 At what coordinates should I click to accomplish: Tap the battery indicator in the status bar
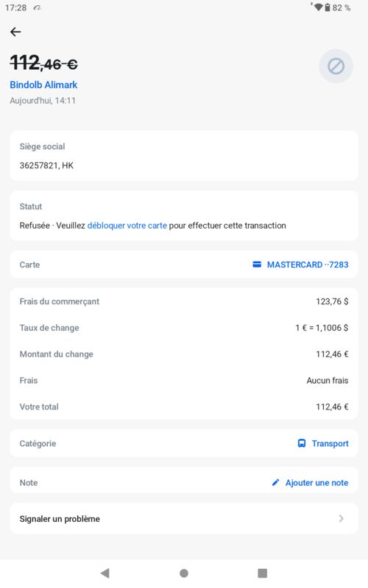(x=327, y=7)
